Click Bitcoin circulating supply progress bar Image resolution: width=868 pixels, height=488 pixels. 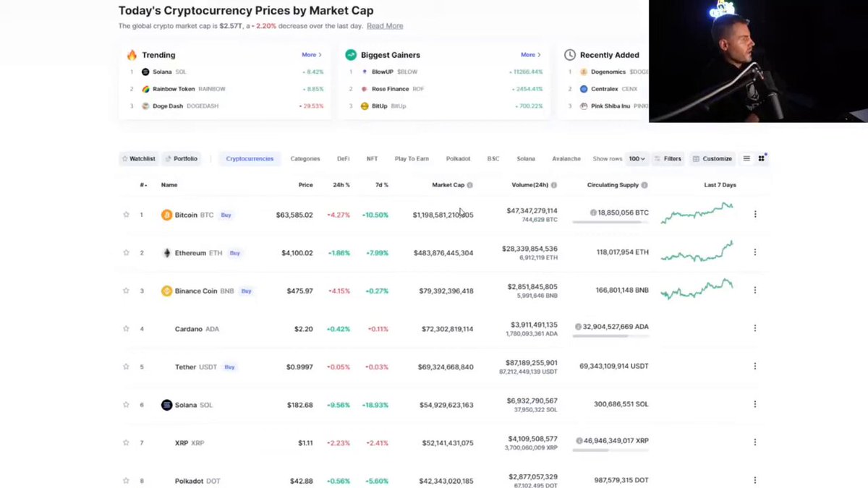point(609,222)
